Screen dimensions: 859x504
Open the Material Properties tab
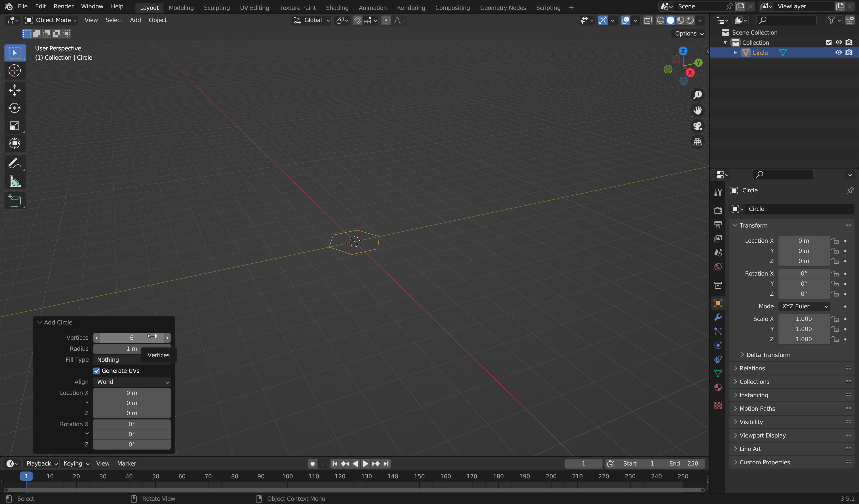coord(718,387)
